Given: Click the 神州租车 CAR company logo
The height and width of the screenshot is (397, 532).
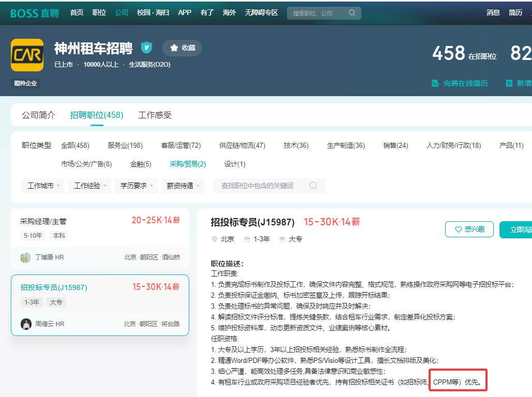Looking at the screenshot, I should click(27, 54).
